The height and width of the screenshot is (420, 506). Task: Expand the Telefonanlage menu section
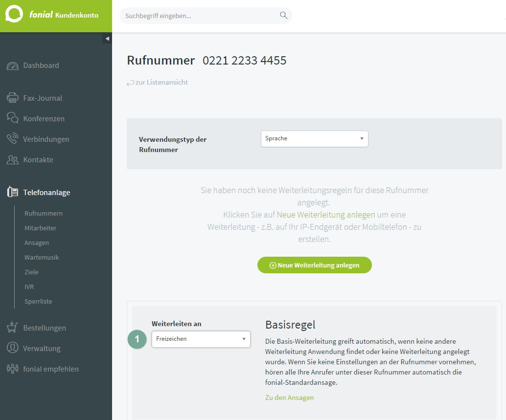pos(46,193)
